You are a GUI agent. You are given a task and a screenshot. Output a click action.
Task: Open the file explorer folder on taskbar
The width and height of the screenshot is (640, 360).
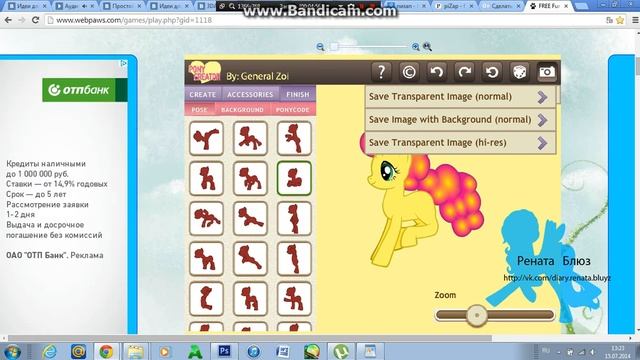tap(136, 351)
